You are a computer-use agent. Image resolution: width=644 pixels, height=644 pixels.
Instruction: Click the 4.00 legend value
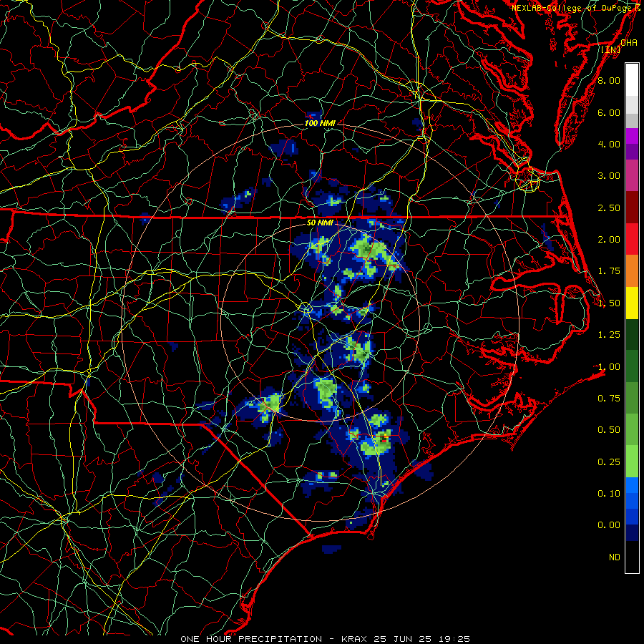click(609, 144)
